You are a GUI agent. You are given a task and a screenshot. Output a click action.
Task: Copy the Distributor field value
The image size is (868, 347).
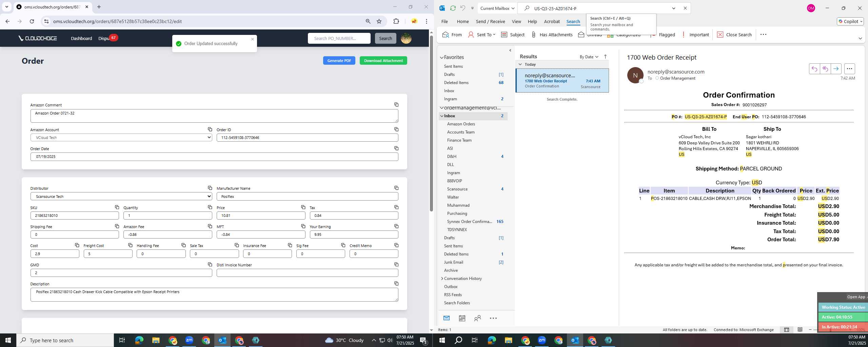[210, 188]
